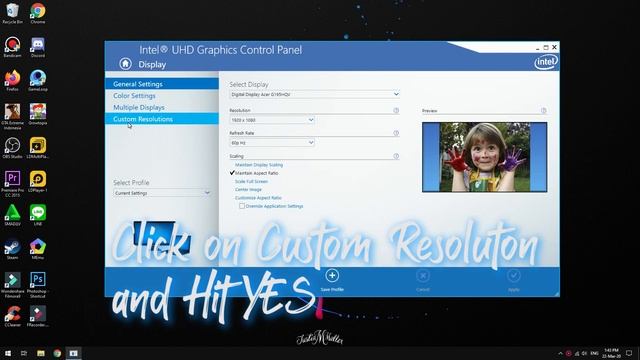
Task: Open taskbar clock and date
Action: click(x=611, y=353)
